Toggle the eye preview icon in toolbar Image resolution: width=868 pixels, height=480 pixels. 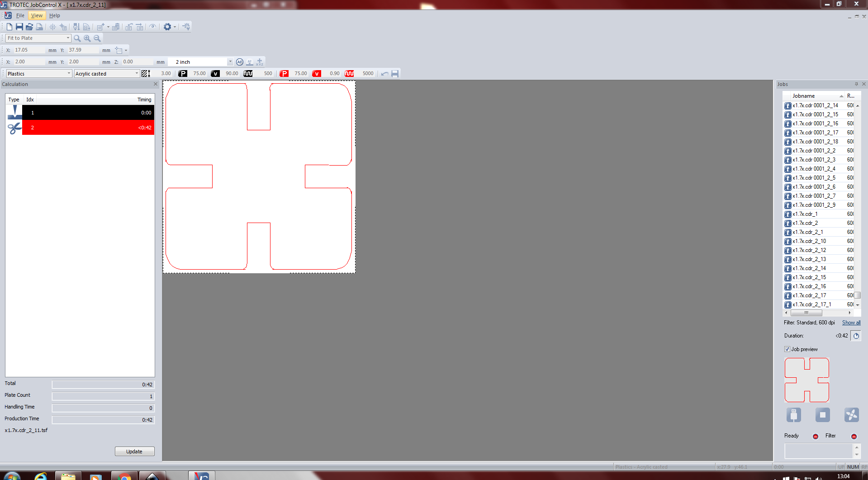[x=152, y=27]
